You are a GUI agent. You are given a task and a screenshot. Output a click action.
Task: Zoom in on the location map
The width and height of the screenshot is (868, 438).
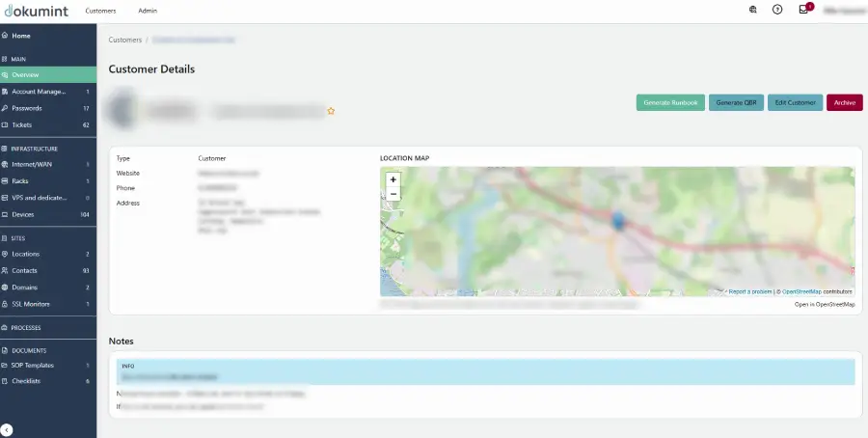[x=393, y=179]
